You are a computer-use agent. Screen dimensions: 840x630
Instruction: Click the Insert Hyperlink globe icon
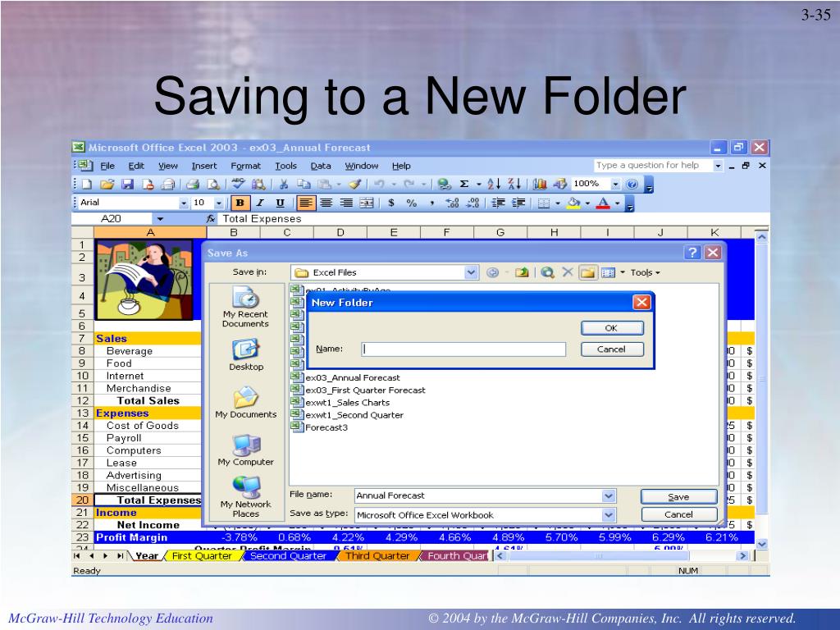(x=444, y=185)
